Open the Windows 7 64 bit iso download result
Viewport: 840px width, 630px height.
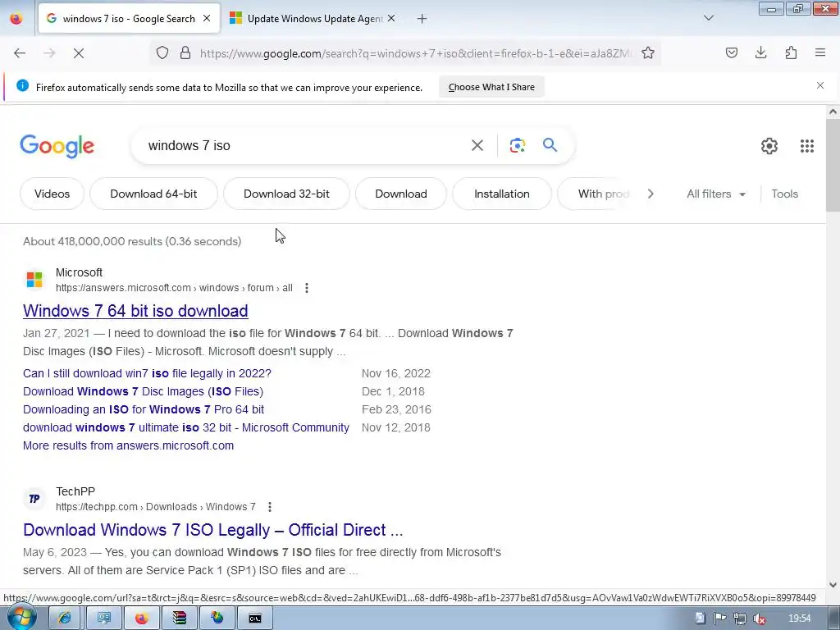[x=135, y=311]
